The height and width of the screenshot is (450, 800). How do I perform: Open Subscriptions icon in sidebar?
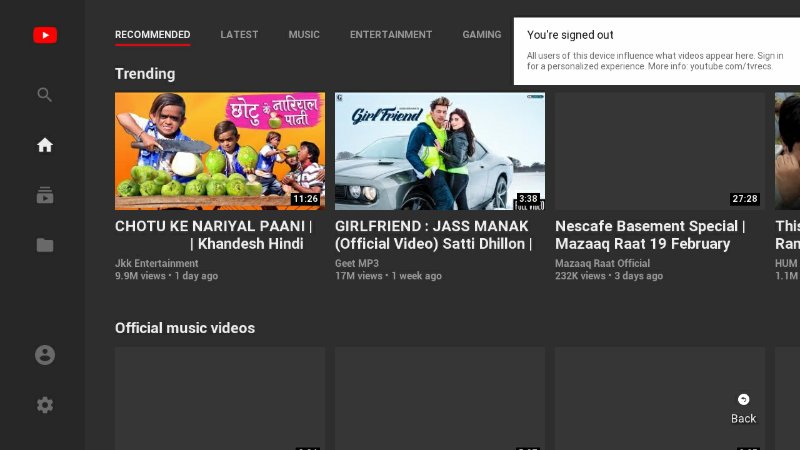pos(45,195)
